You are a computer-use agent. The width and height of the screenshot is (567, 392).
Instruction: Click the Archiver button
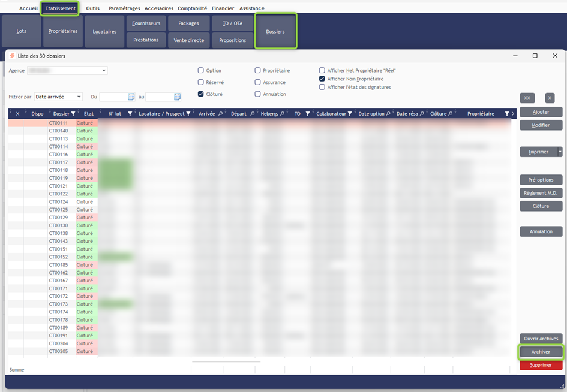click(x=541, y=352)
